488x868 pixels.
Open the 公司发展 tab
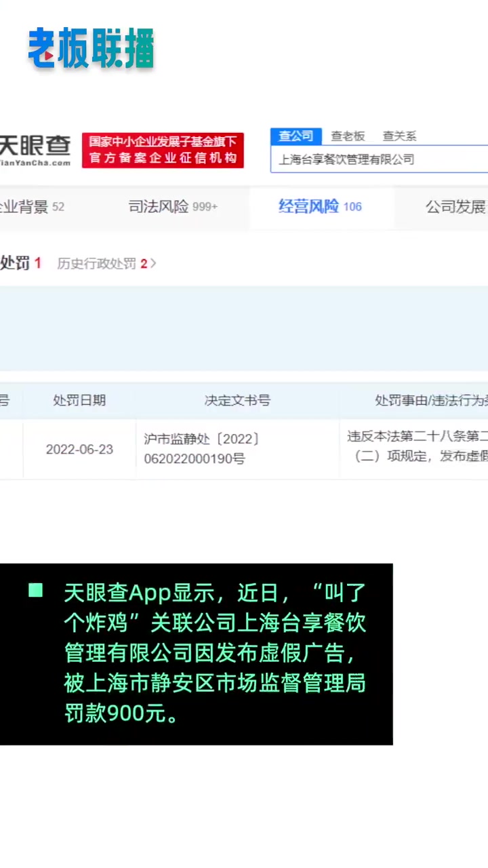click(457, 207)
